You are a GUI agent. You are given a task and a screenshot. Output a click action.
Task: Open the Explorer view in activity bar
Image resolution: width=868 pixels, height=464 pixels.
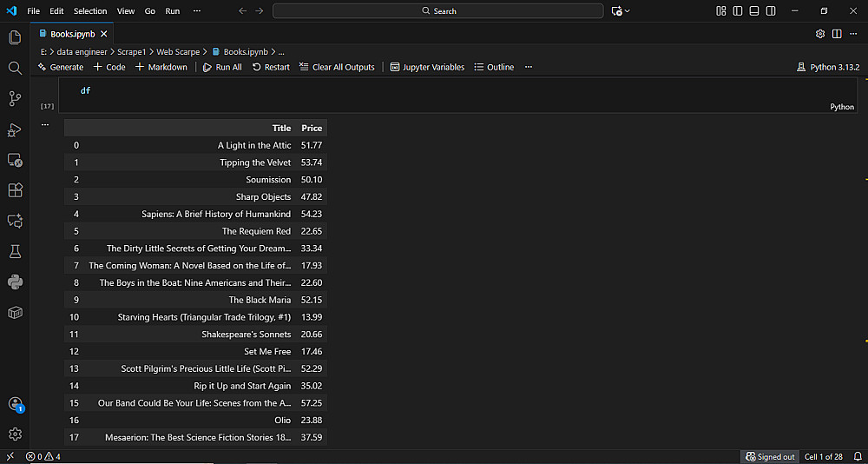(15, 37)
